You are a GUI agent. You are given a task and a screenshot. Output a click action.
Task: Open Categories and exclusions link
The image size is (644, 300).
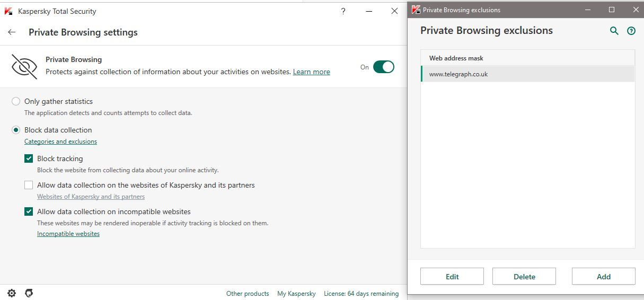click(x=60, y=142)
